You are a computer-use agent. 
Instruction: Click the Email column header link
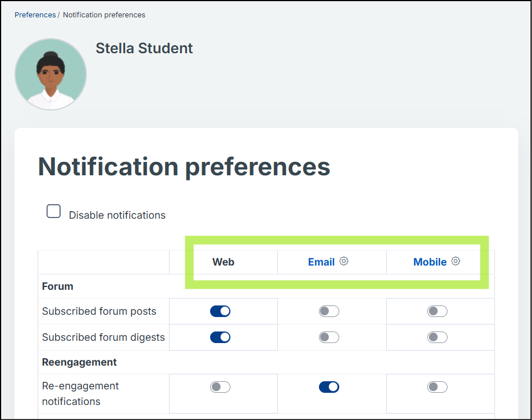click(x=321, y=262)
